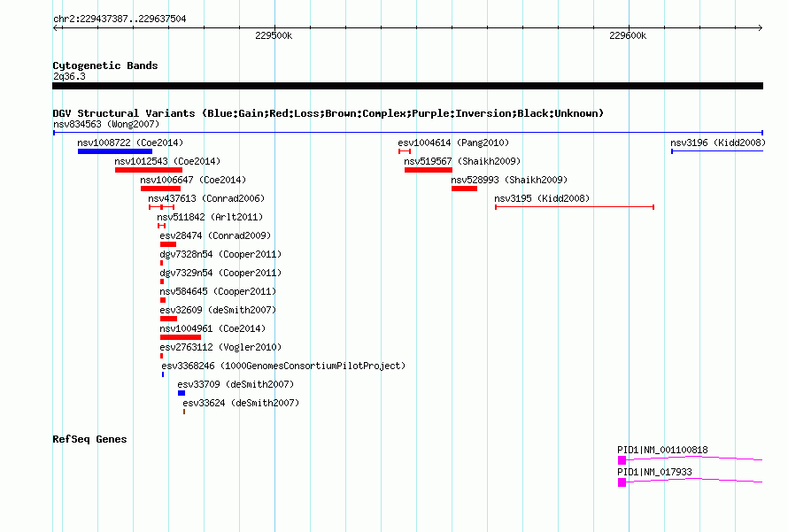
Task: Open the esv33624 (deSmith2007) label
Action: pyautogui.click(x=241, y=403)
